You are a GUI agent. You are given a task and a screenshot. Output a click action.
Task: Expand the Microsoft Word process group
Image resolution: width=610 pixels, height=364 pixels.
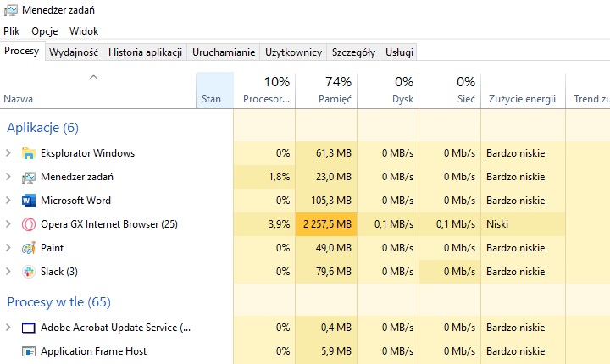point(8,201)
